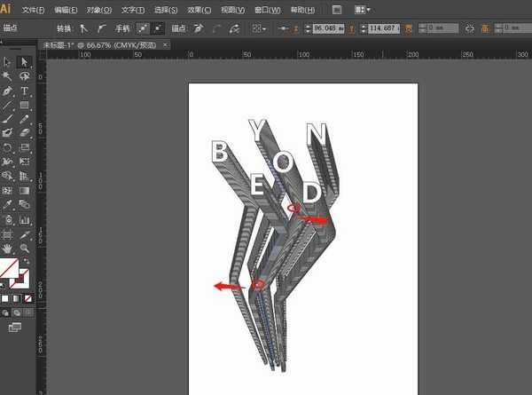Toggle show handles for selected anchors
The width and height of the screenshot is (532, 395).
[142, 28]
